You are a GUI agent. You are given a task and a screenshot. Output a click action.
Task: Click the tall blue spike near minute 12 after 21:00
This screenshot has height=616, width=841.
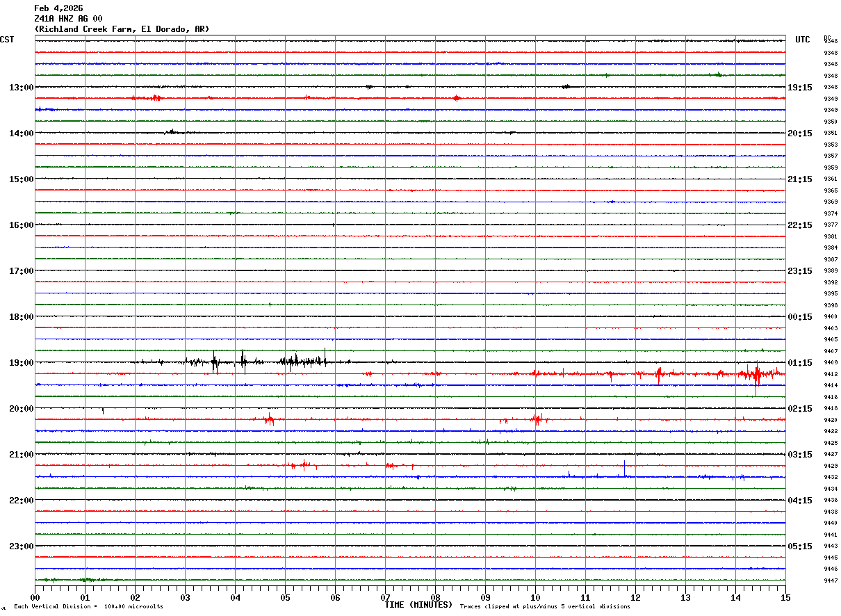point(624,469)
